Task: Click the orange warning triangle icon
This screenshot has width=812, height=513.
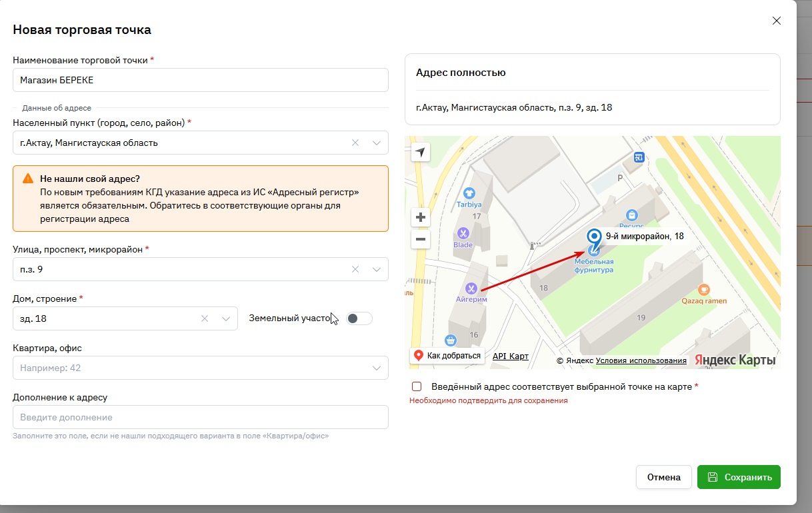Action: pyautogui.click(x=28, y=179)
